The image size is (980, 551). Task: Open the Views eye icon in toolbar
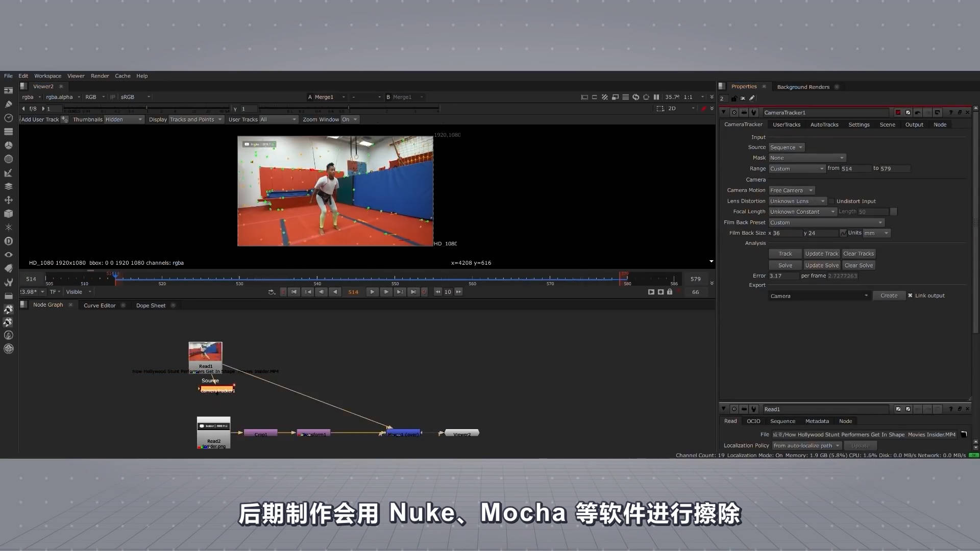pos(8,255)
